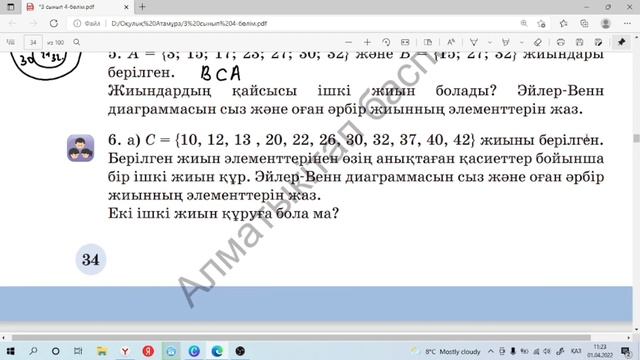This screenshot has width=640, height=360.
Task: Start Read aloud for the PDF
Action: pyautogui.click(x=451, y=42)
